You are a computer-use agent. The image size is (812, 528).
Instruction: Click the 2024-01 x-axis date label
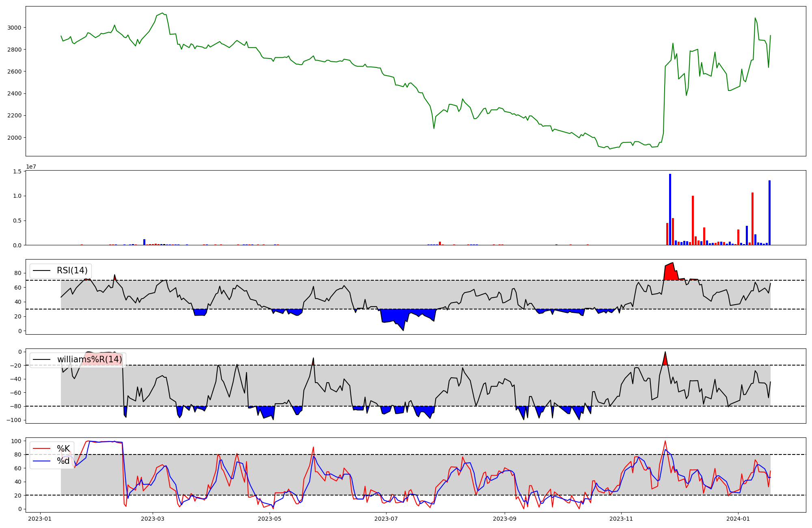pos(738,519)
